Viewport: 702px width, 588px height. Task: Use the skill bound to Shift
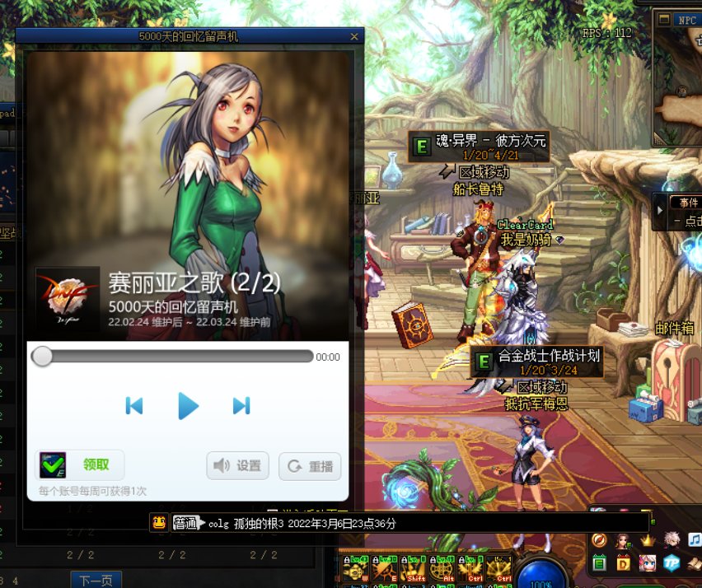(414, 569)
